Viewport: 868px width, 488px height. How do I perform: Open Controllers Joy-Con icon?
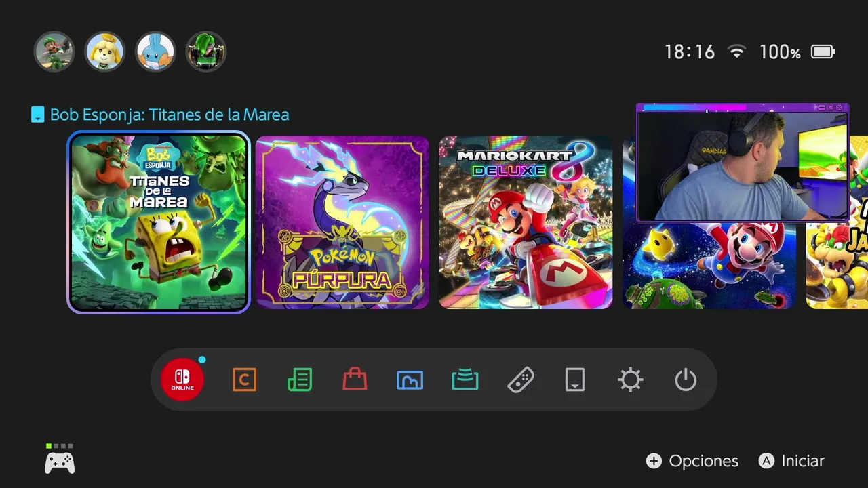tap(520, 380)
